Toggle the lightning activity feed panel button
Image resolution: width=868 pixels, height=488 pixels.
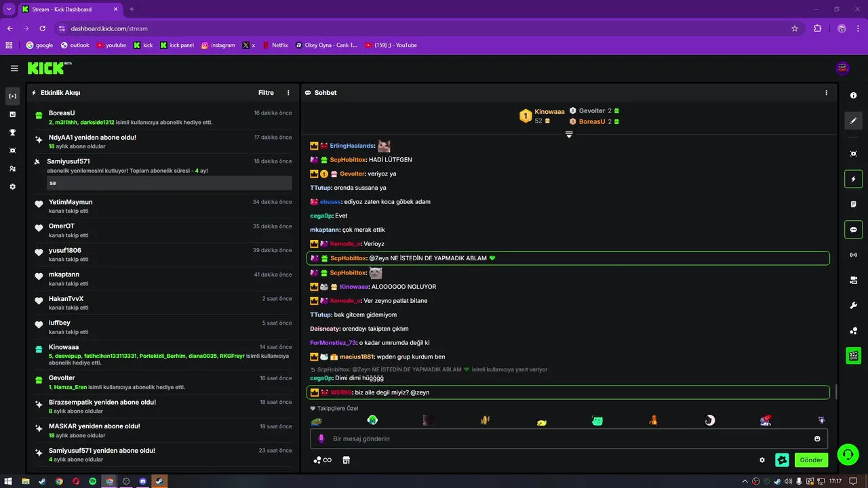pyautogui.click(x=854, y=179)
